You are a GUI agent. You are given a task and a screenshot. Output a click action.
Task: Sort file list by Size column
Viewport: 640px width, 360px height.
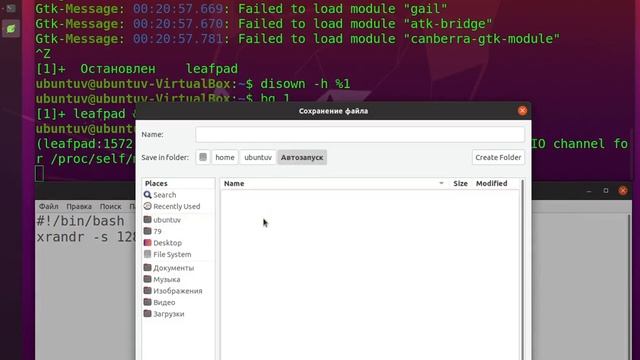(x=460, y=183)
